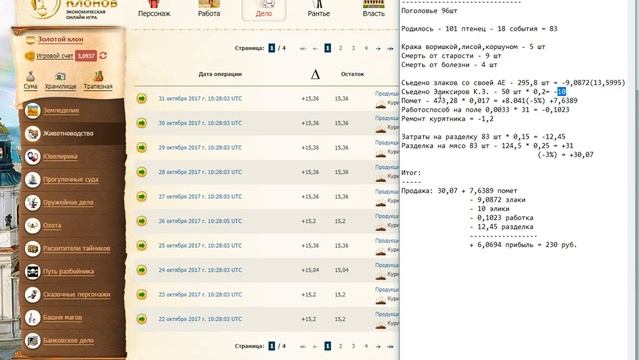Click green arrow for 22 октября row
Screen dimensions: 640x360
(142, 319)
